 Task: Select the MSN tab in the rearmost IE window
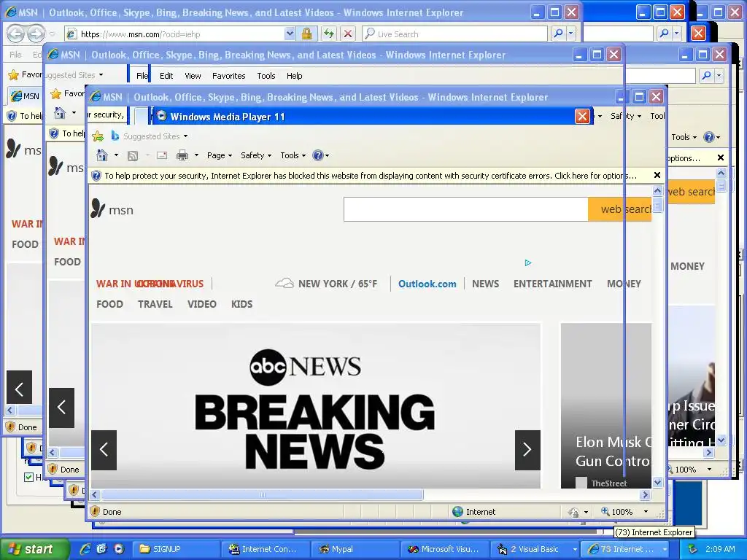click(26, 96)
